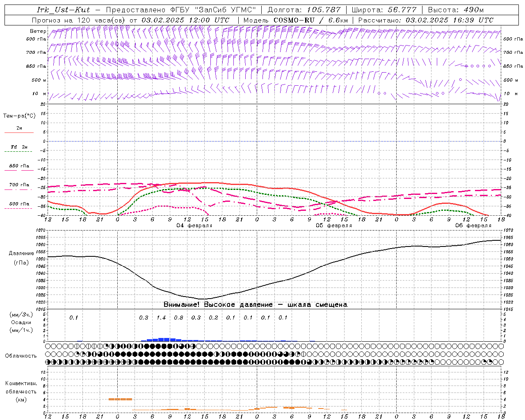Image resolution: width=525 pixels, height=420 pixels.
Task: Click the orange convective cloud bar at 4 km
Action: coord(120,399)
